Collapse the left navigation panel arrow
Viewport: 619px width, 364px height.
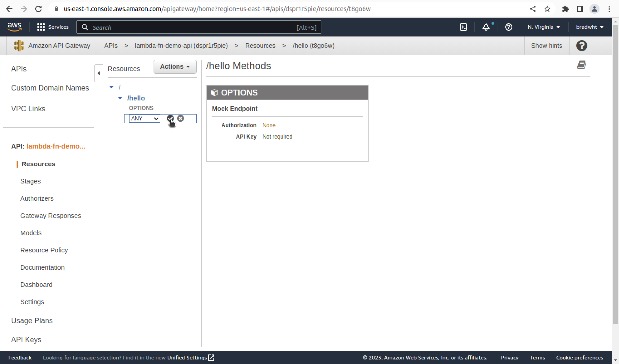[98, 73]
